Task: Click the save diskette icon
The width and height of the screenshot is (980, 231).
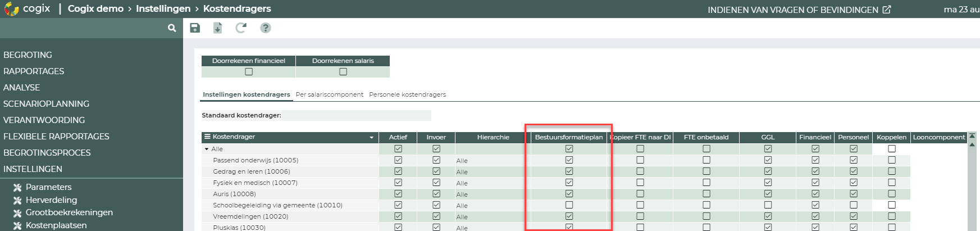Action: [195, 28]
